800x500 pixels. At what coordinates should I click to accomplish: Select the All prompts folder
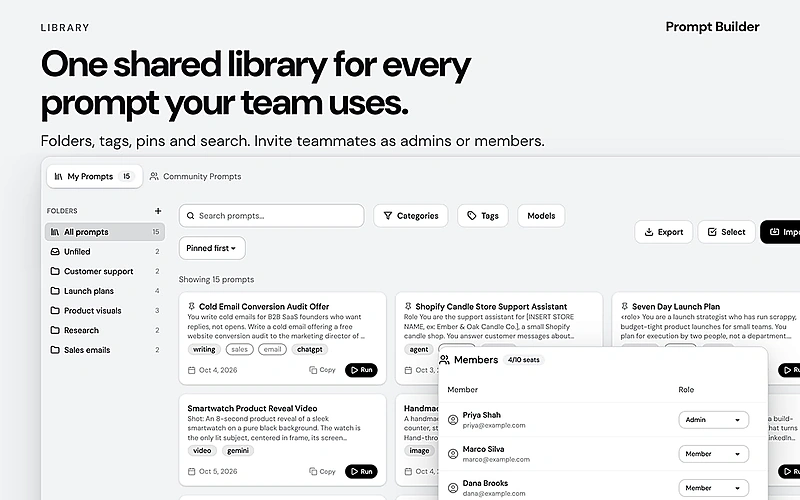(105, 232)
